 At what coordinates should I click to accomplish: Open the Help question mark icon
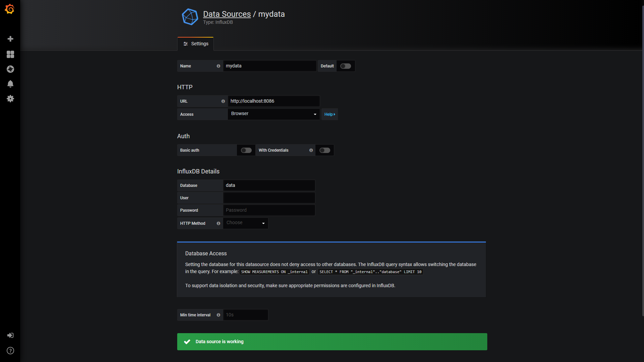coord(10,351)
